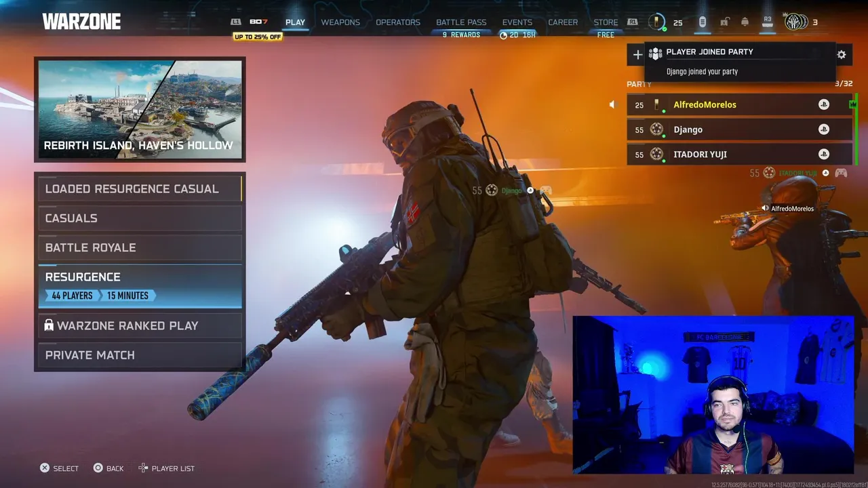Click the Prestige emblem on ITADORI YUJI row
The image size is (868, 488).
(x=656, y=154)
